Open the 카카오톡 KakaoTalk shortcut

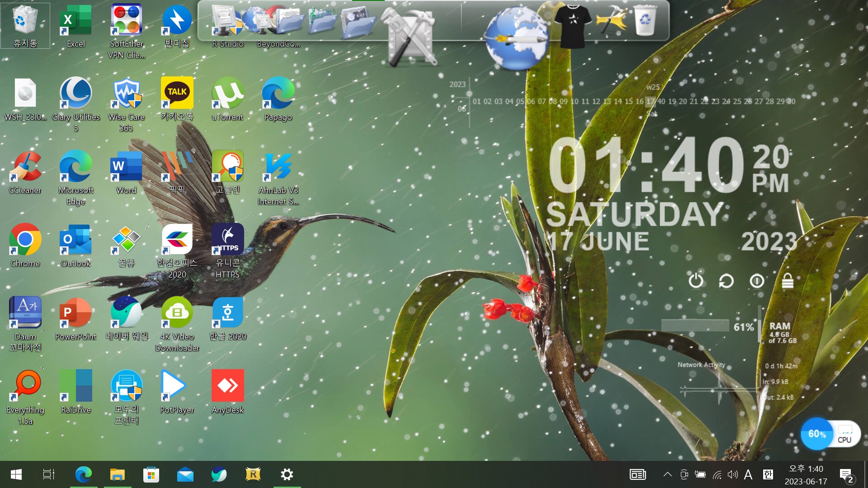tap(177, 99)
